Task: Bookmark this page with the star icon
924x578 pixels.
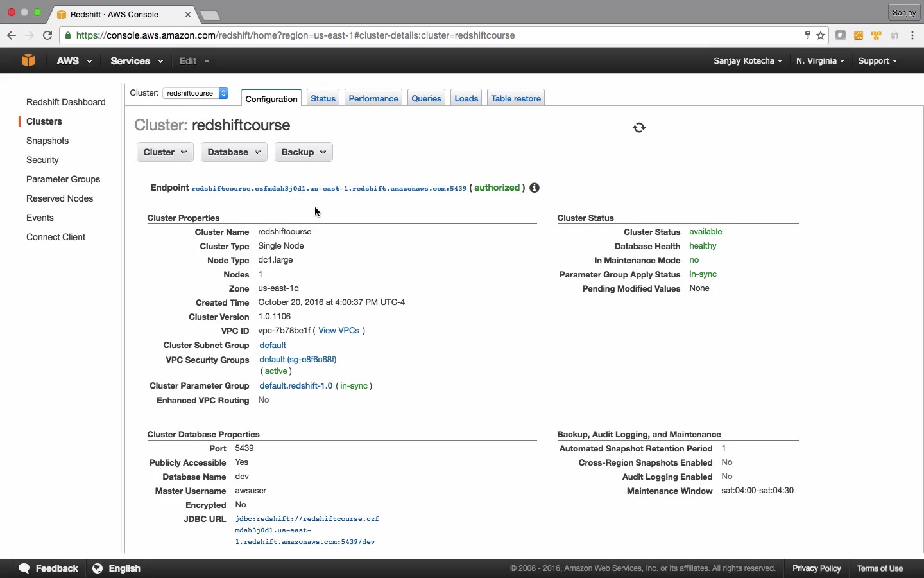Action: coord(821,35)
